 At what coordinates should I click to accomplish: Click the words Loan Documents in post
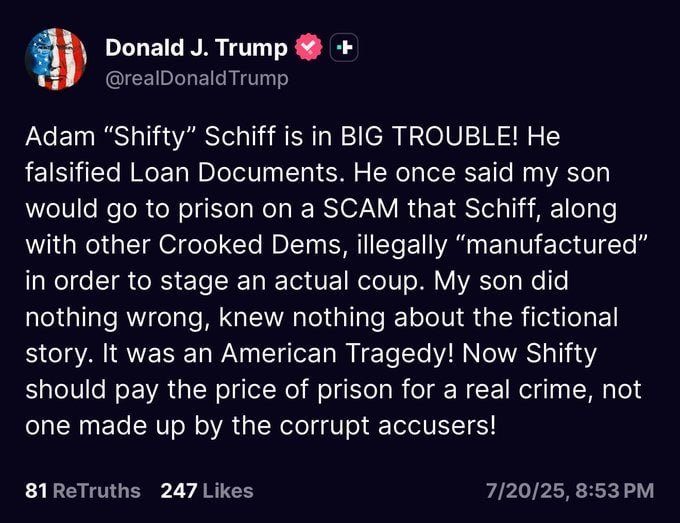(x=234, y=173)
